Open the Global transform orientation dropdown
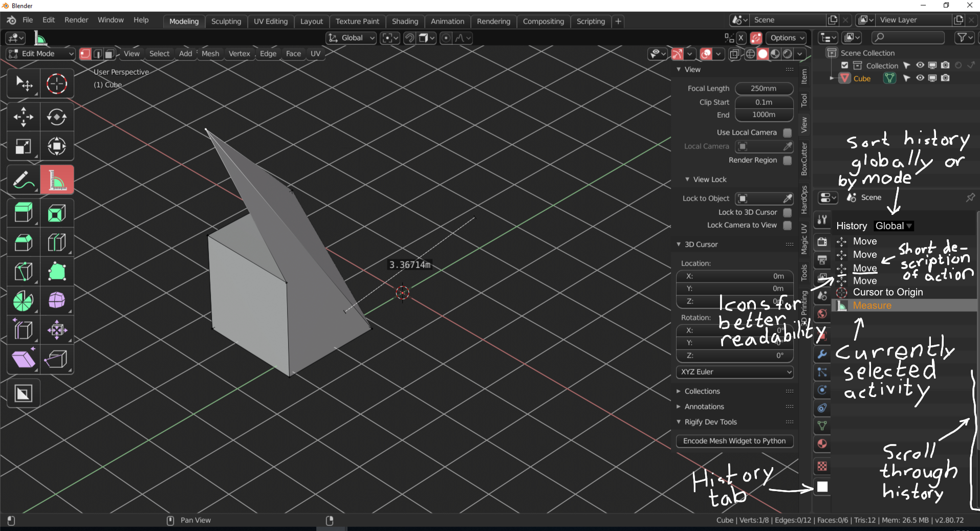 pos(351,38)
